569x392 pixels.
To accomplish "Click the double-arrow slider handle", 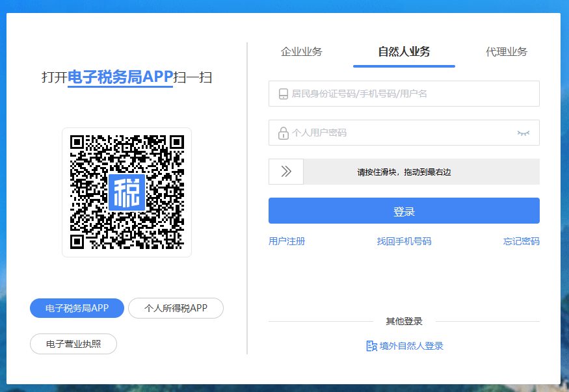I will click(286, 172).
